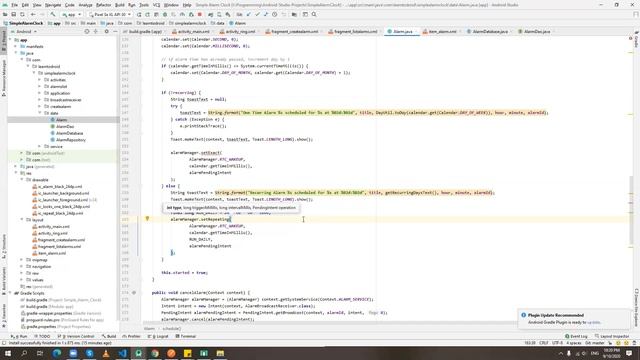Screen dimensions: 640x360
Task: Click SimpleAlarmClock in the breadcrumb bar
Action: (x=23, y=23)
